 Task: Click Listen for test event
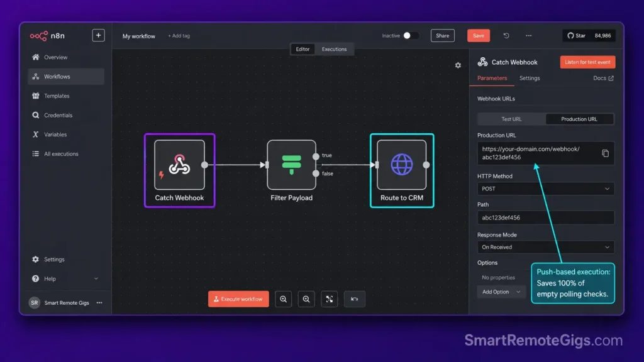pyautogui.click(x=588, y=62)
